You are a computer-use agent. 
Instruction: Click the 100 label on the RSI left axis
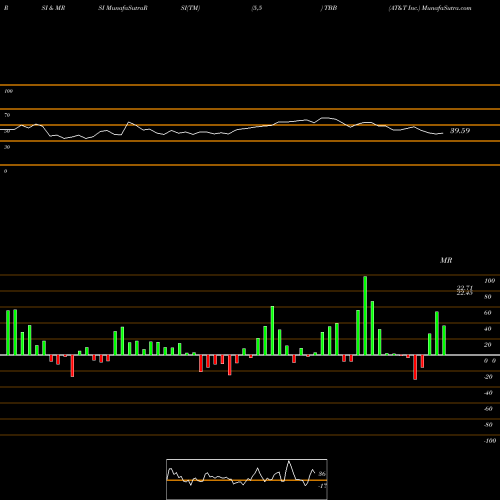8,91
